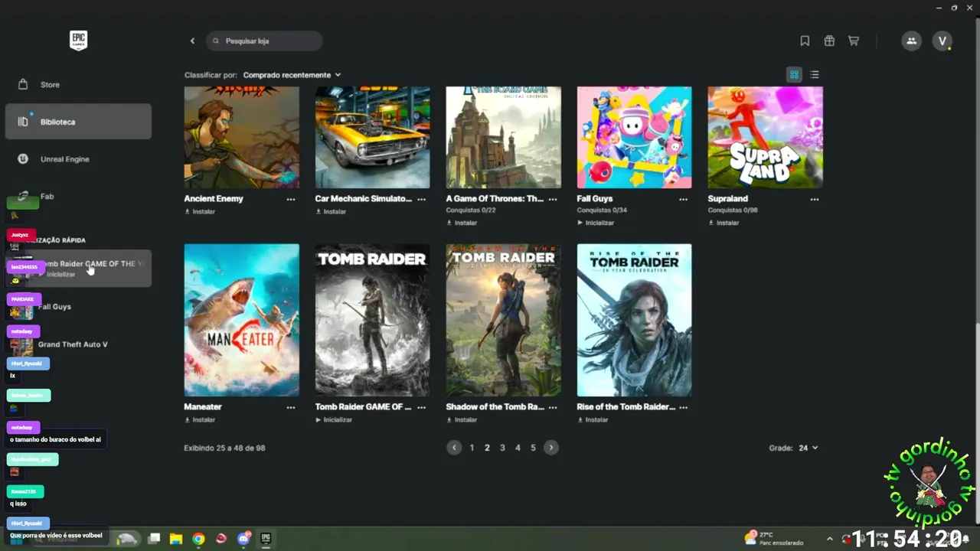Switch to grid view
The image size is (980, 551).
pos(794,74)
